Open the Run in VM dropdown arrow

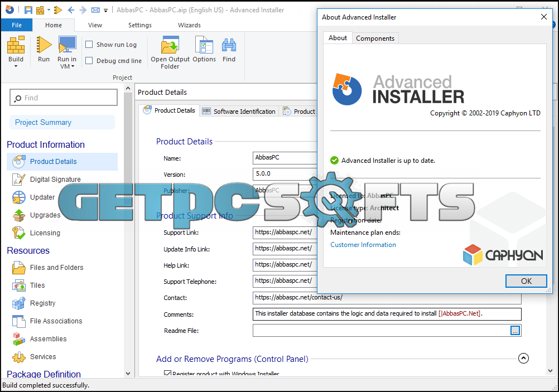(73, 66)
